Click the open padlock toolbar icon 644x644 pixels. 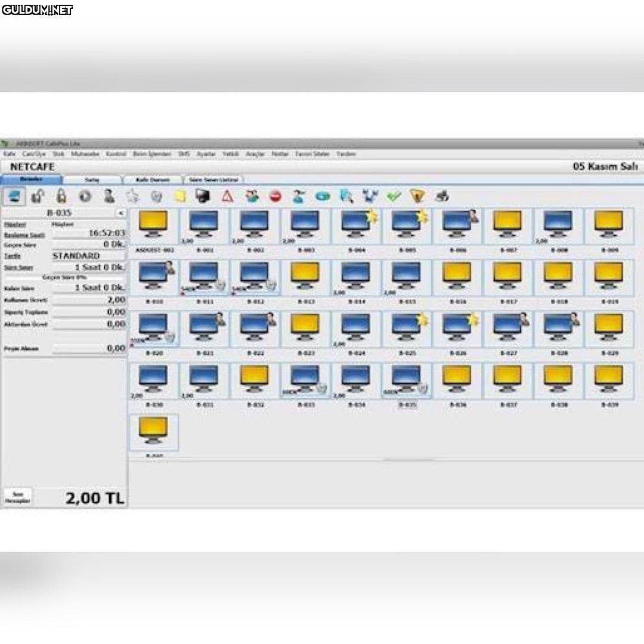[38, 196]
